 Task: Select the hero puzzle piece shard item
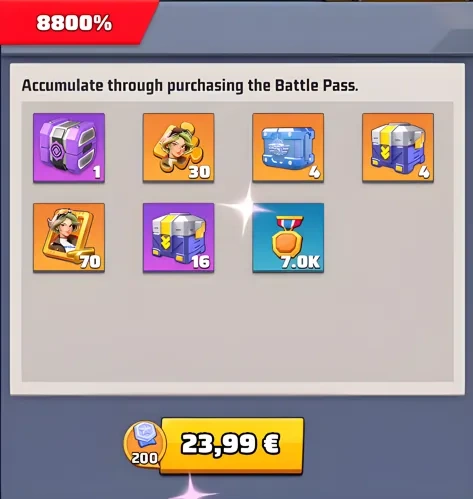point(179,148)
